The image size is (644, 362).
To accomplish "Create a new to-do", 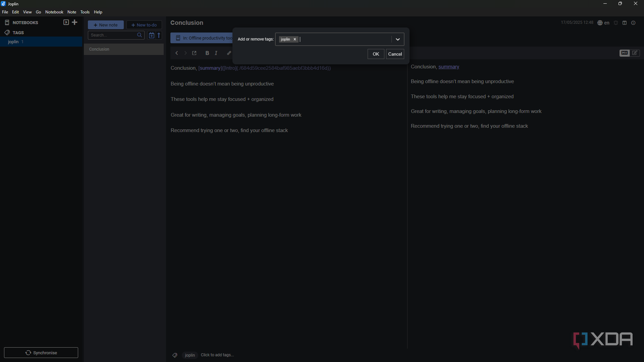I will pos(144,25).
